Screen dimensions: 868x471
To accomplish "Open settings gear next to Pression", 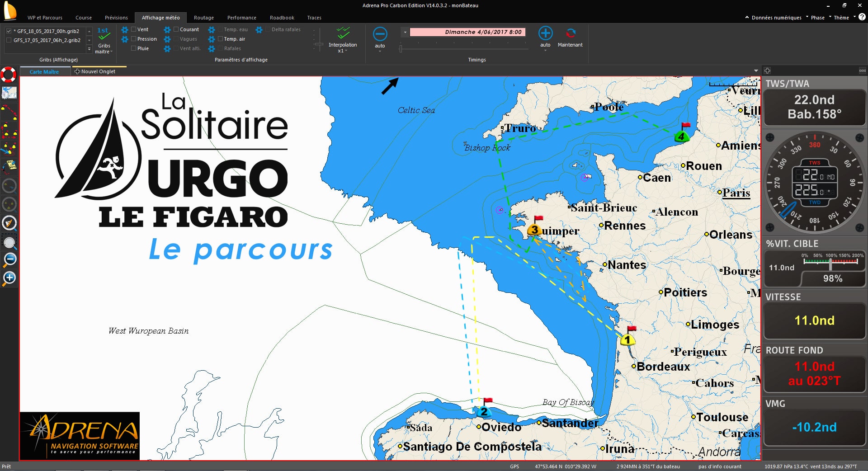I will 125,39.
